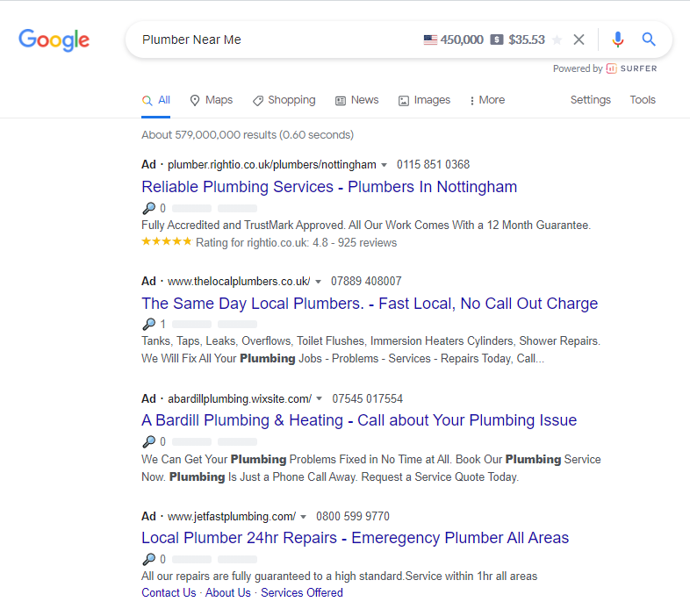Image resolution: width=690 pixels, height=616 pixels.
Task: Switch to the News tab
Action: click(x=357, y=100)
